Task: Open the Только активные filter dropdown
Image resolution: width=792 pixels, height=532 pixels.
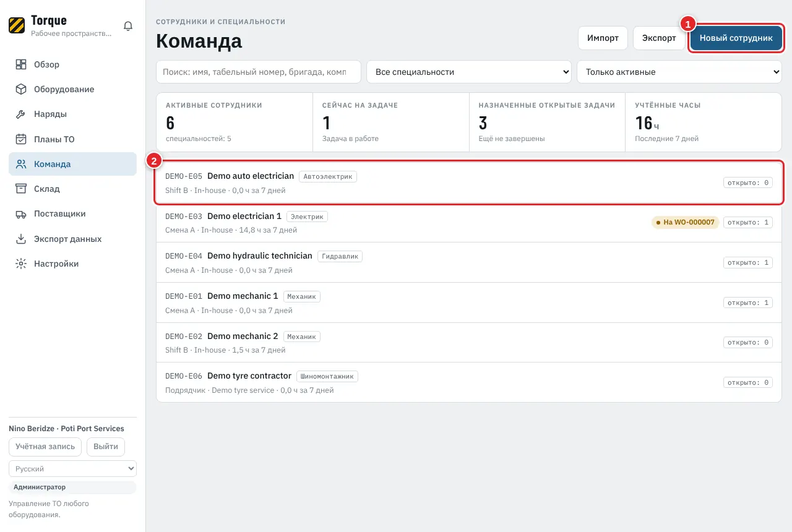Action: click(679, 72)
